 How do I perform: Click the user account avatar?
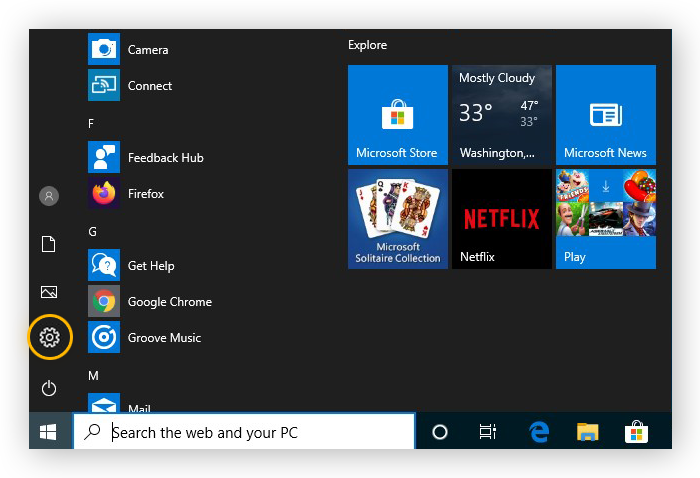[x=49, y=196]
